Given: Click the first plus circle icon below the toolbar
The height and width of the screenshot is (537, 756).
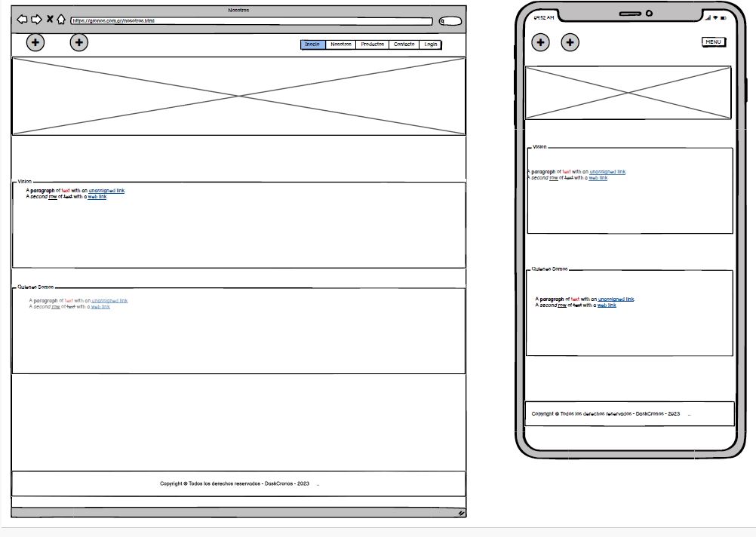Looking at the screenshot, I should [x=35, y=43].
